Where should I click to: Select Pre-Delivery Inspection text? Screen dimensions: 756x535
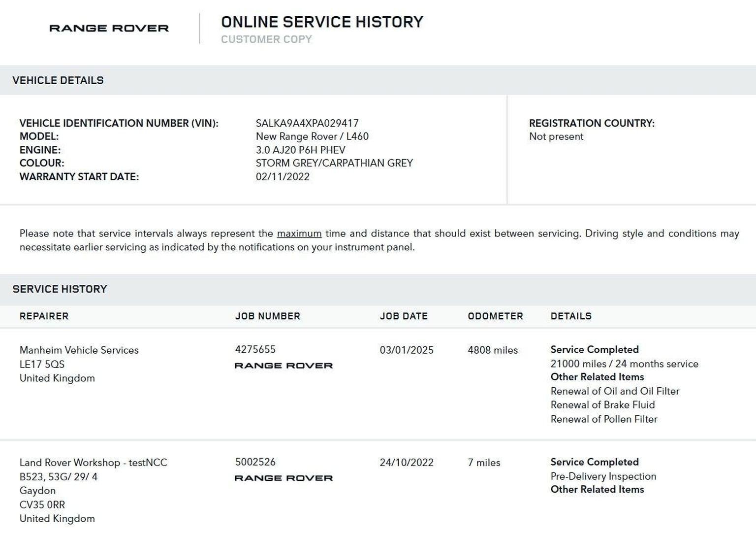click(603, 476)
